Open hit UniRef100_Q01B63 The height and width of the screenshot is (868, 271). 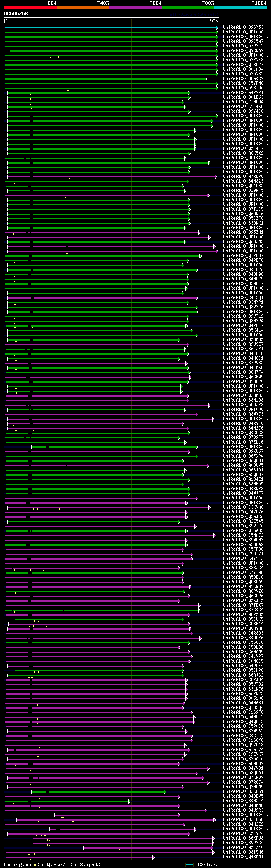(x=243, y=97)
